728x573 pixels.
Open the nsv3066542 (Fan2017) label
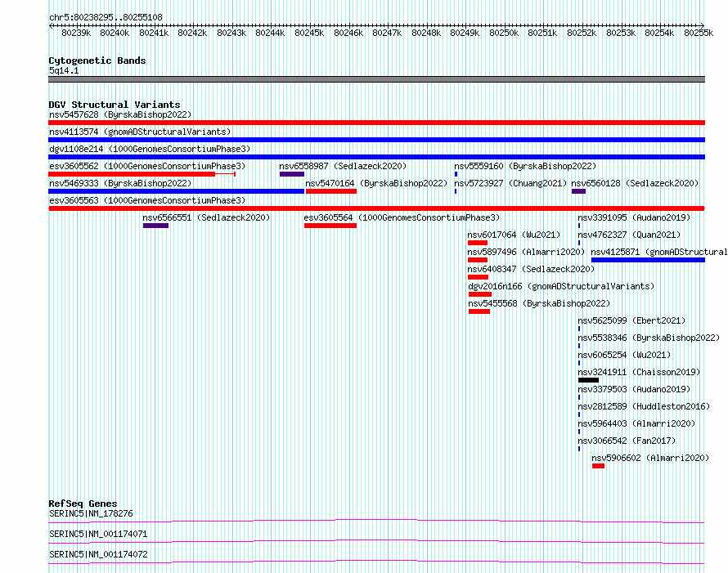[627, 441]
